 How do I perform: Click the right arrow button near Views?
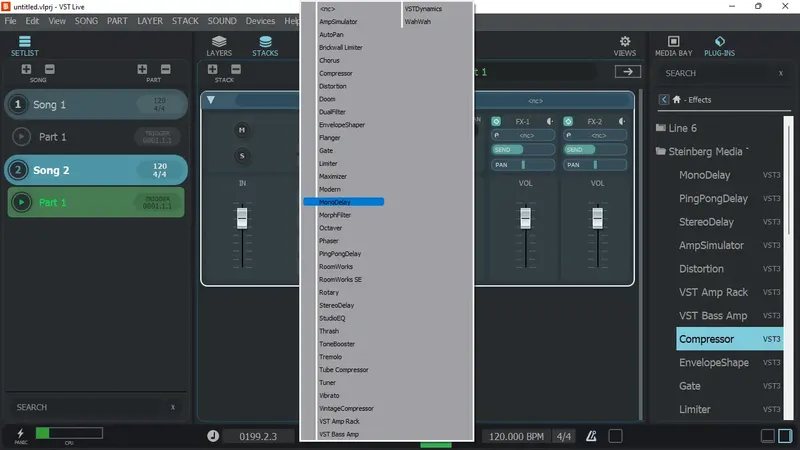[x=628, y=72]
